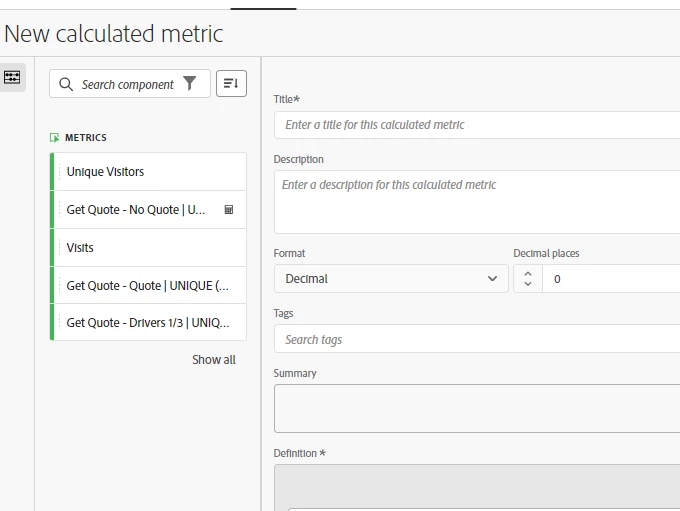Click calculator icon on Get Quote - No Quote
This screenshot has width=680, height=511.
pyautogui.click(x=229, y=210)
